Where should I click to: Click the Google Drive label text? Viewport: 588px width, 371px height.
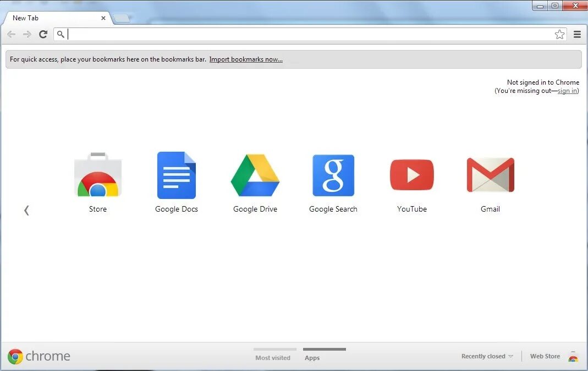[x=255, y=209]
